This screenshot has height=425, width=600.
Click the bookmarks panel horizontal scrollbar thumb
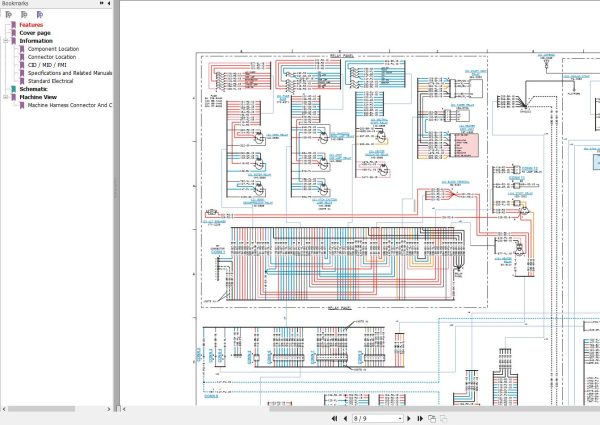pos(41,409)
